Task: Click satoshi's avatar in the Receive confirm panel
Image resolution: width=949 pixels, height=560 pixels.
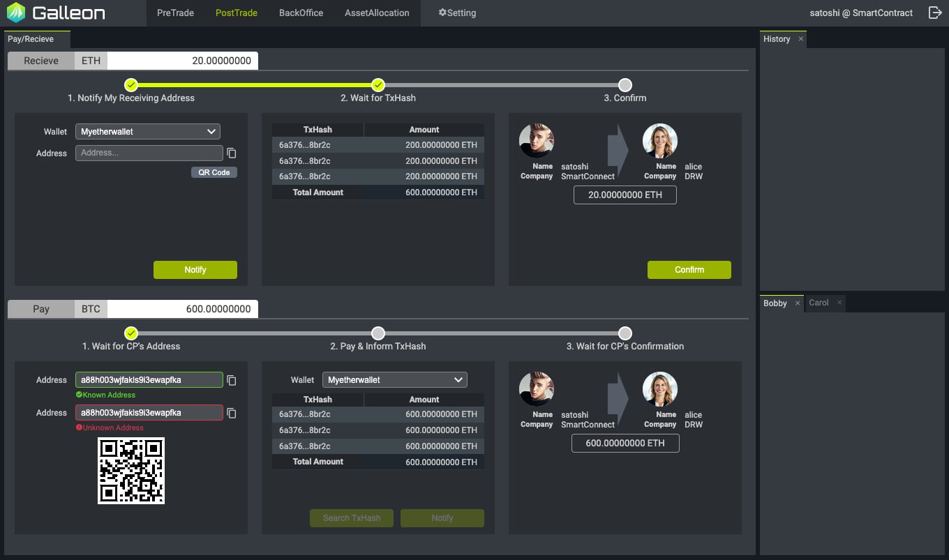Action: pyautogui.click(x=536, y=141)
